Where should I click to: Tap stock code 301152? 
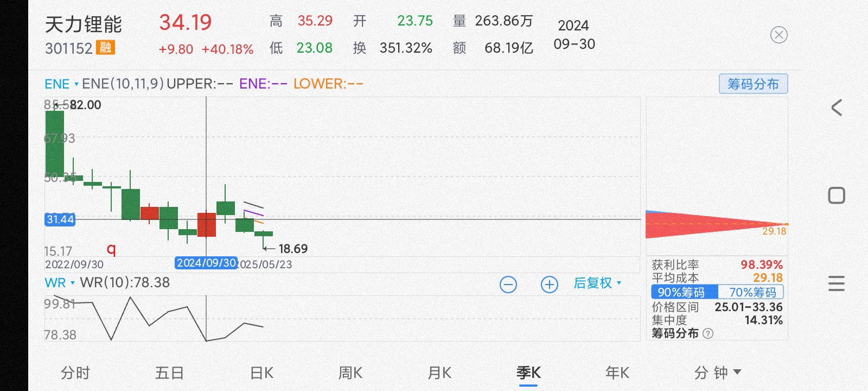(69, 48)
